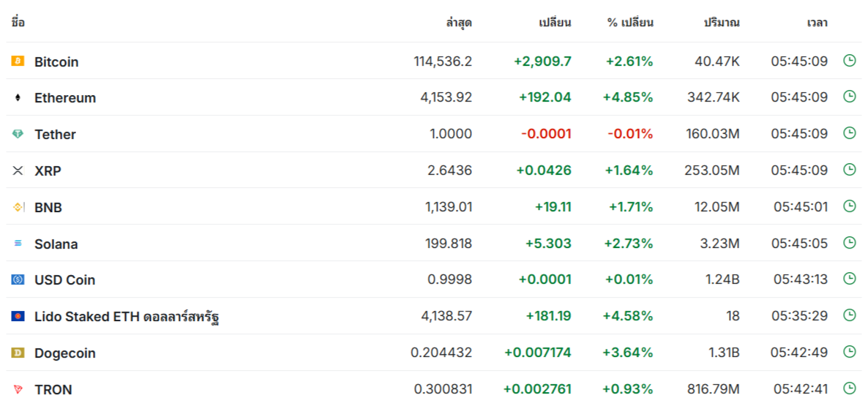
Task: Click the XRP logo icon
Action: pyautogui.click(x=18, y=170)
